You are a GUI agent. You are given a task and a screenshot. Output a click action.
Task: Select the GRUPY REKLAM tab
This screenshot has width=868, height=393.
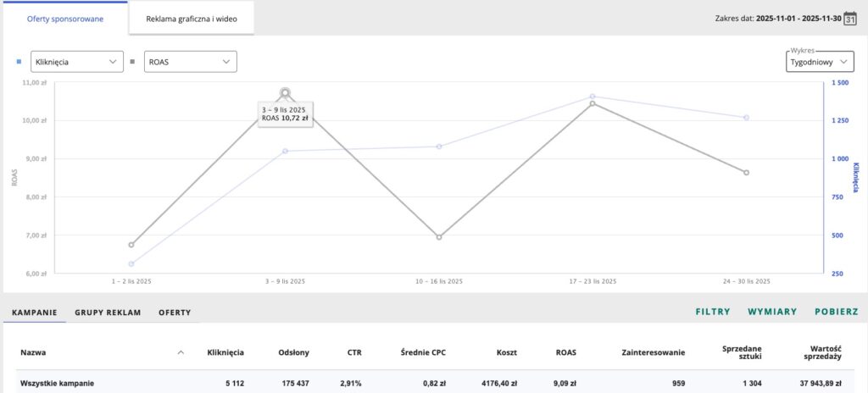pos(108,313)
